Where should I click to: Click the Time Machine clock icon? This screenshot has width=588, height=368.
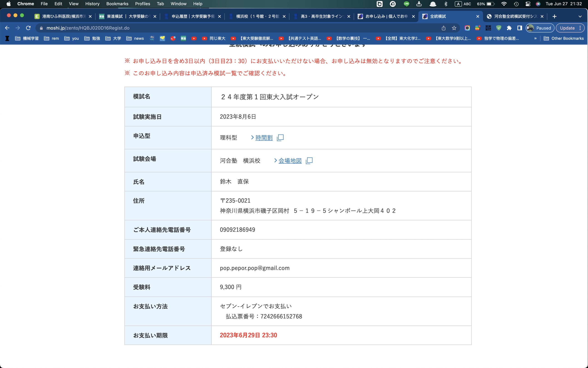(x=516, y=4)
